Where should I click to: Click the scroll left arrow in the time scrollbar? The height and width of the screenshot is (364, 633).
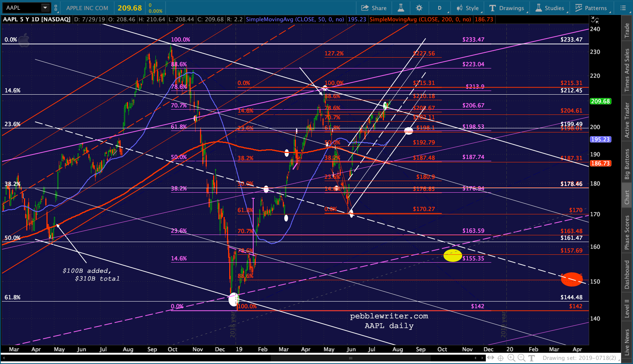(475, 358)
